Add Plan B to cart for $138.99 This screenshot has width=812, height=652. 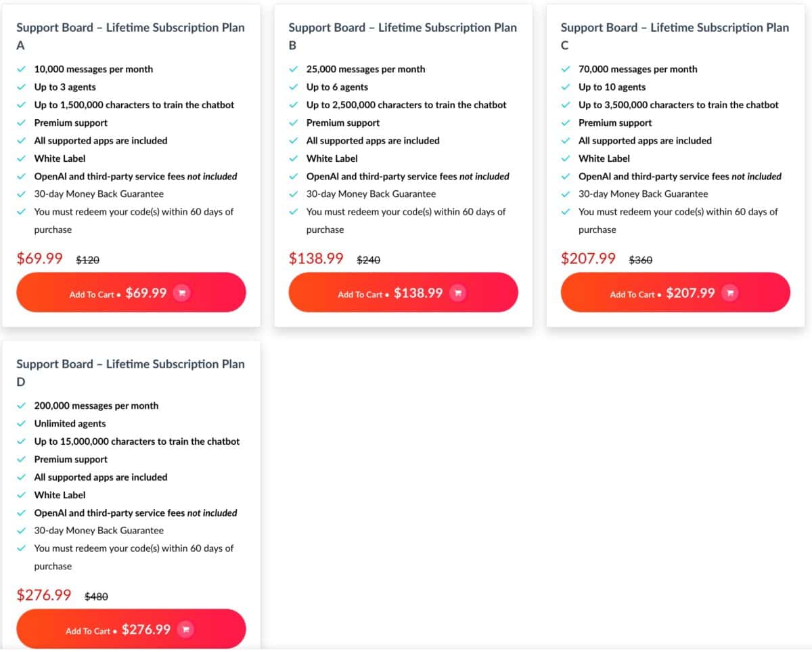[x=391, y=293]
